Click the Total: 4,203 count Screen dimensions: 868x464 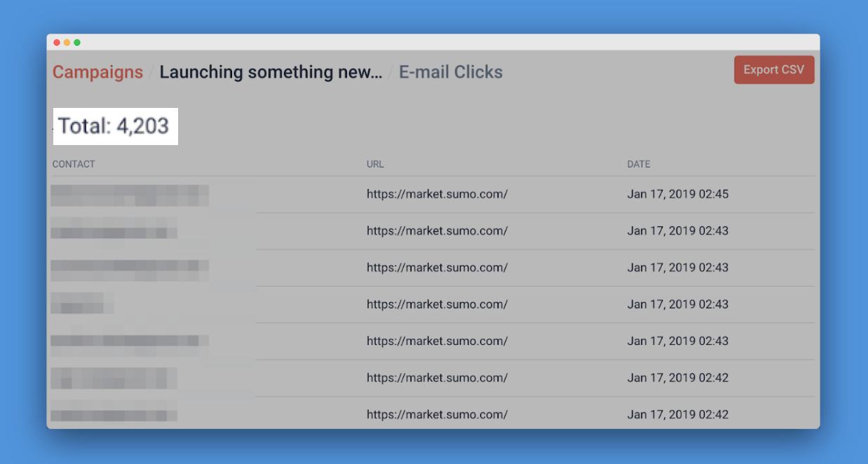pyautogui.click(x=114, y=126)
